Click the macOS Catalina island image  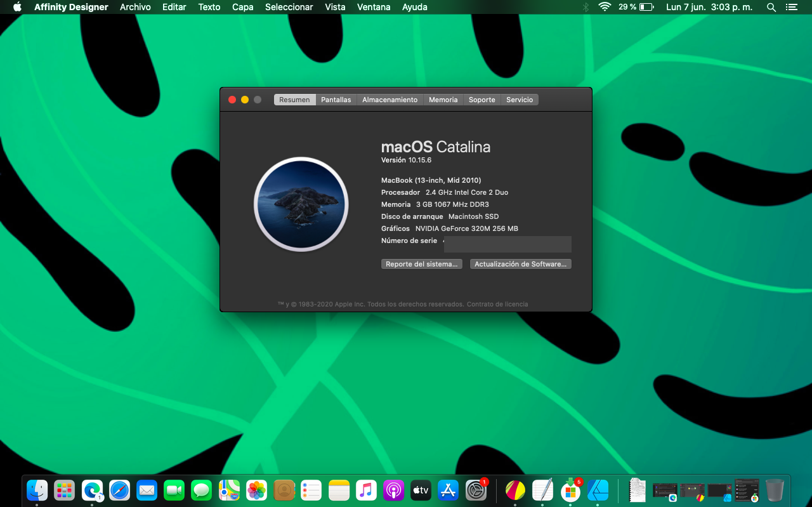(x=301, y=204)
